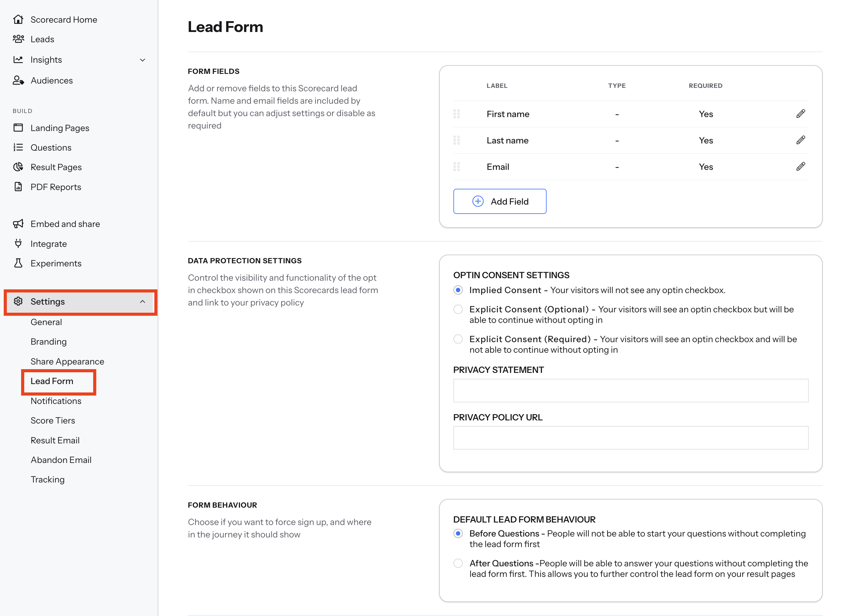
Task: Open Audiences page
Action: tap(52, 80)
